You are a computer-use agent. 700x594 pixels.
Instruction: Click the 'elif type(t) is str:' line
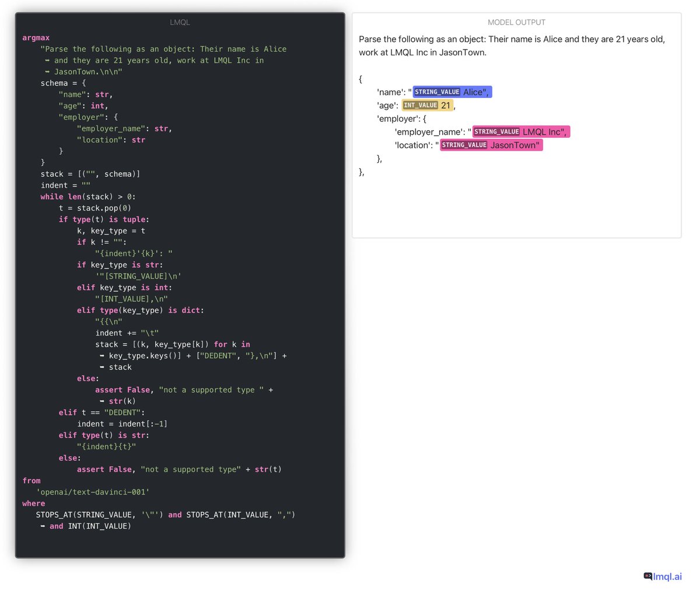(x=104, y=435)
